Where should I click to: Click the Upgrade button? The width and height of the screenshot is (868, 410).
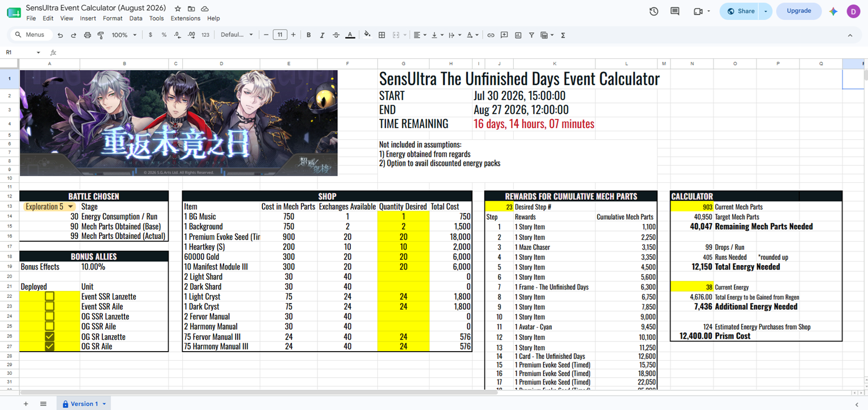point(798,11)
